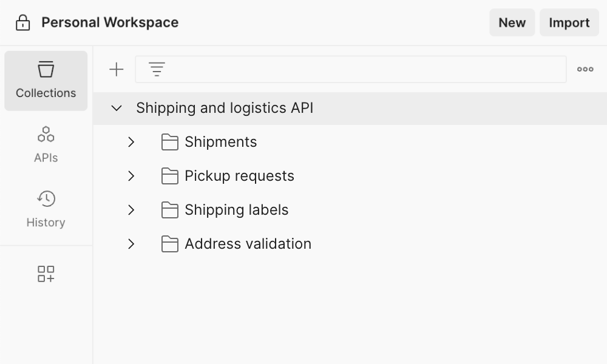Screen dimensions: 607x364
Task: Select the Personal Workspace title
Action: (x=109, y=22)
